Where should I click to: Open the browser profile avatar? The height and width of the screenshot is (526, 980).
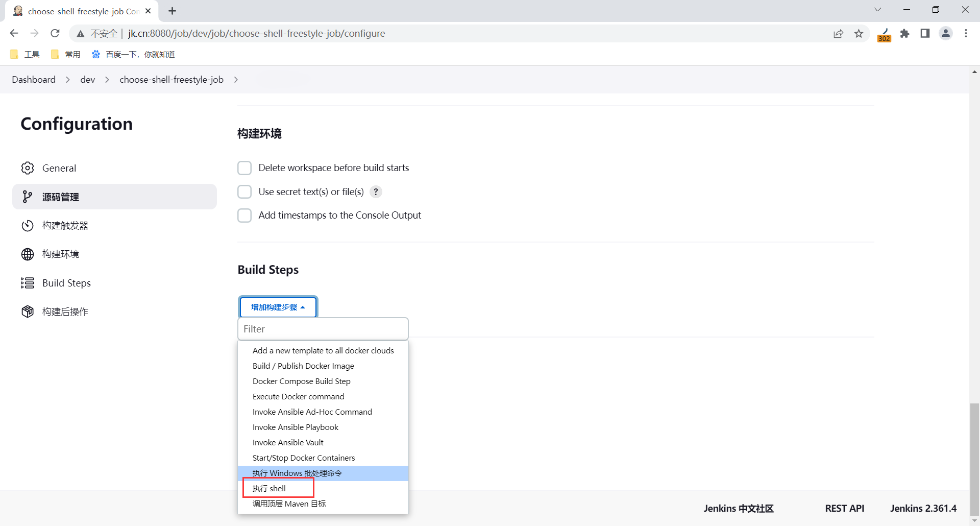[946, 33]
